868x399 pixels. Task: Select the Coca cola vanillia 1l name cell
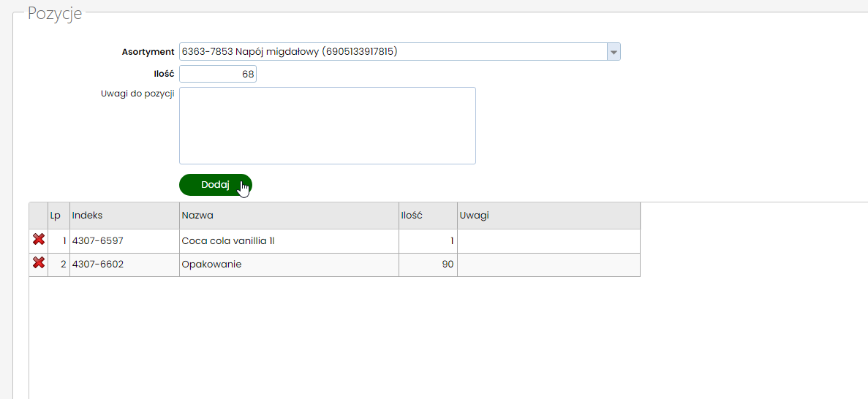coord(289,241)
